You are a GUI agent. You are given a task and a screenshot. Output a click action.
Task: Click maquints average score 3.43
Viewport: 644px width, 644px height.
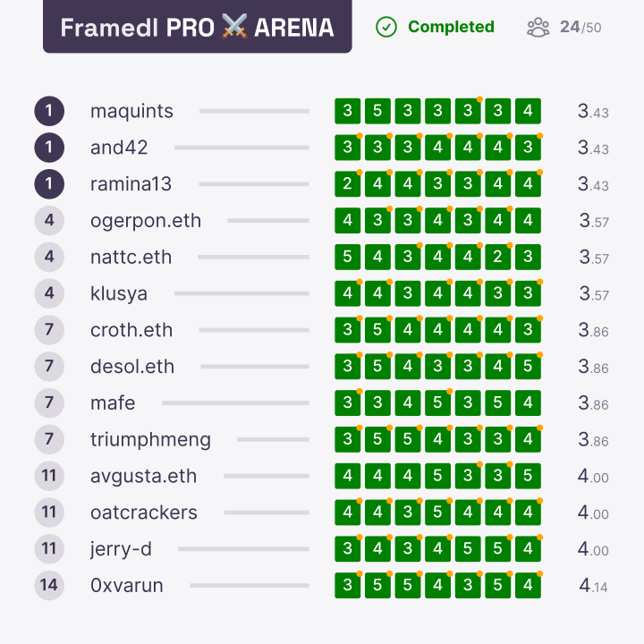coord(593,111)
